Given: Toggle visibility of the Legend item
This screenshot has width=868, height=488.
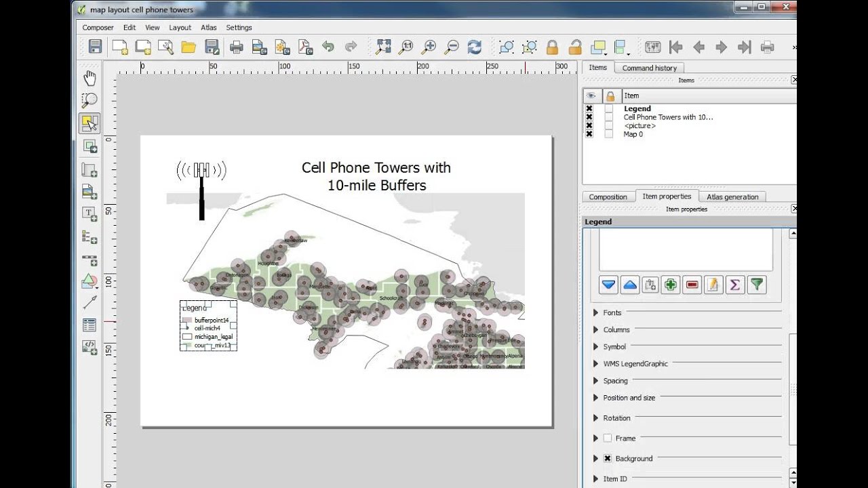Looking at the screenshot, I should 589,108.
